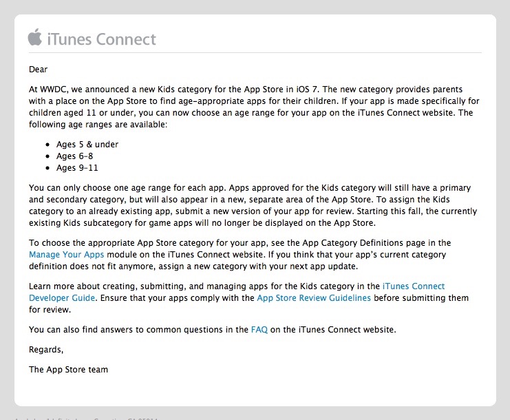This screenshot has width=510, height=420.
Task: Click the sentence starting "To choose the appropriate"
Action: point(240,254)
